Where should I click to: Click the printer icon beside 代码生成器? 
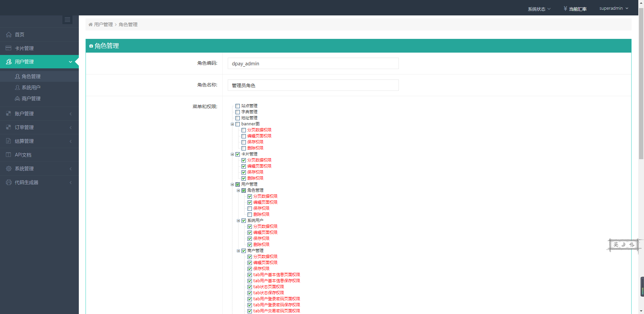(9, 182)
